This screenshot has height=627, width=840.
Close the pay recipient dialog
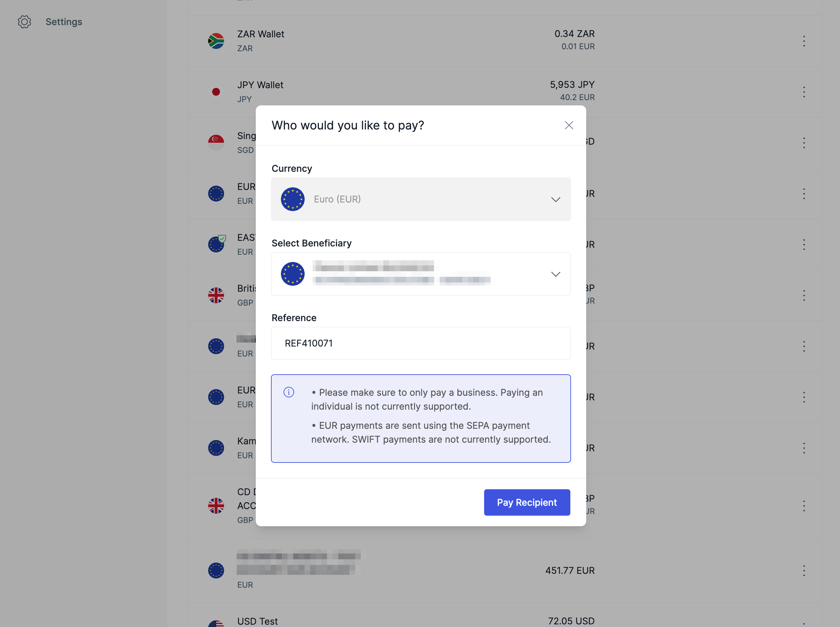[568, 125]
